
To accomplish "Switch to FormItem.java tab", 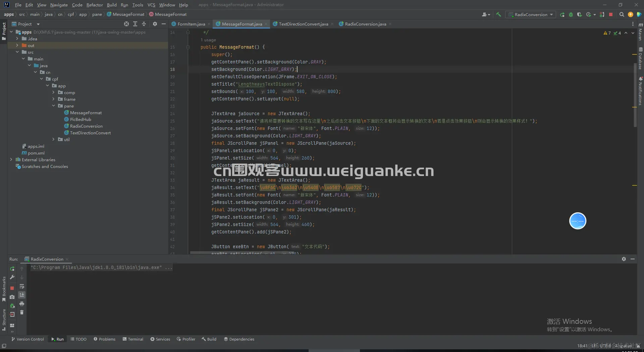I will click(191, 24).
